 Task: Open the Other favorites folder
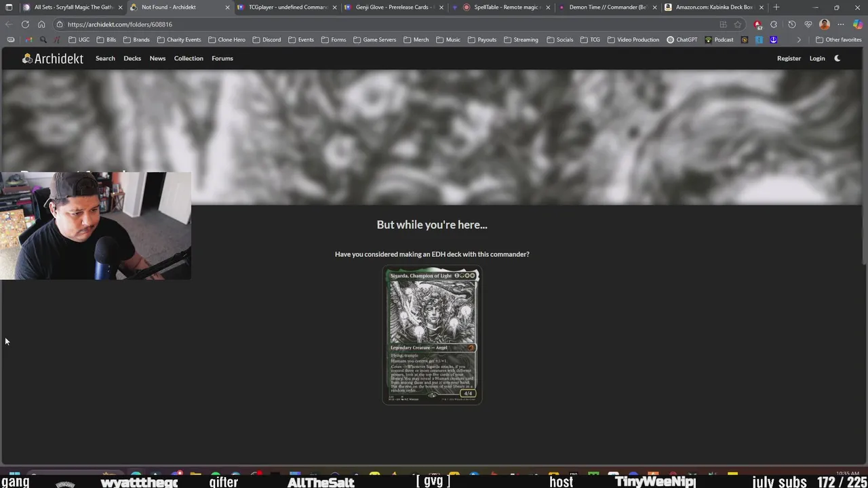pyautogui.click(x=838, y=40)
